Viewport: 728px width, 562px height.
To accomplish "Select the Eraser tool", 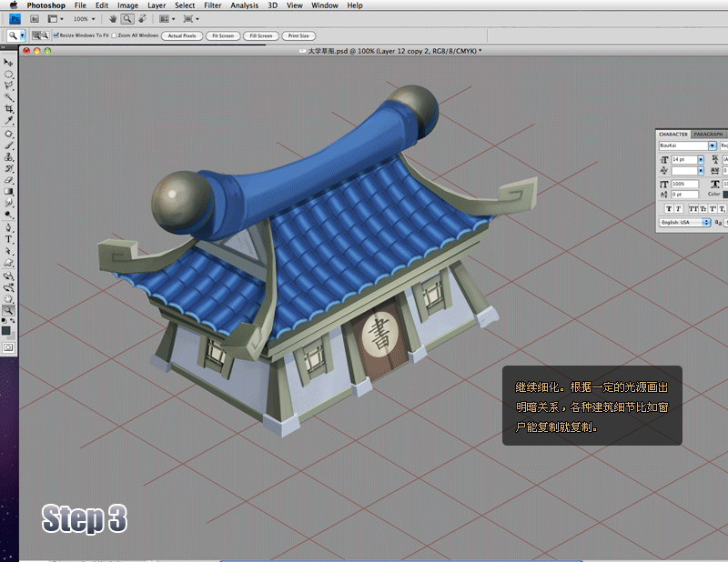I will pyautogui.click(x=8, y=180).
